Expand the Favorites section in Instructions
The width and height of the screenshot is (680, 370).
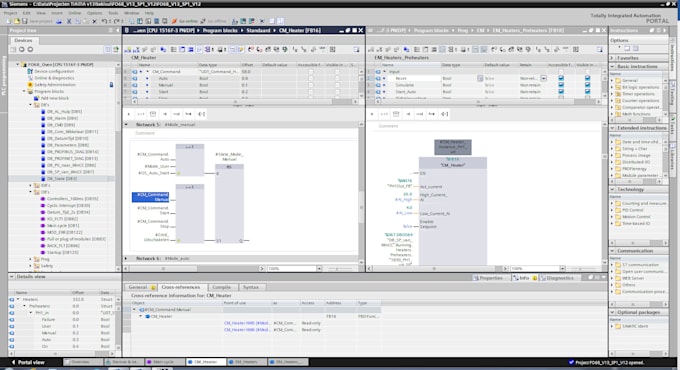(x=612, y=58)
